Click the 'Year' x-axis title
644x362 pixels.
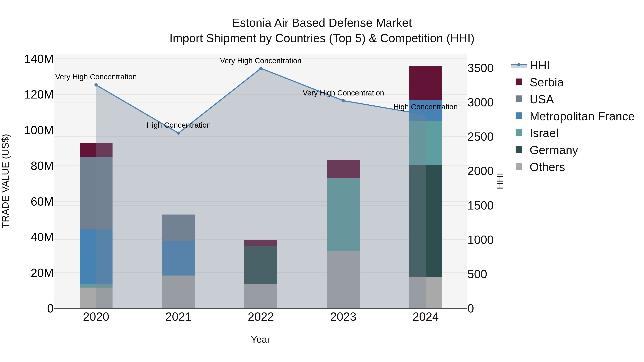[x=260, y=339]
